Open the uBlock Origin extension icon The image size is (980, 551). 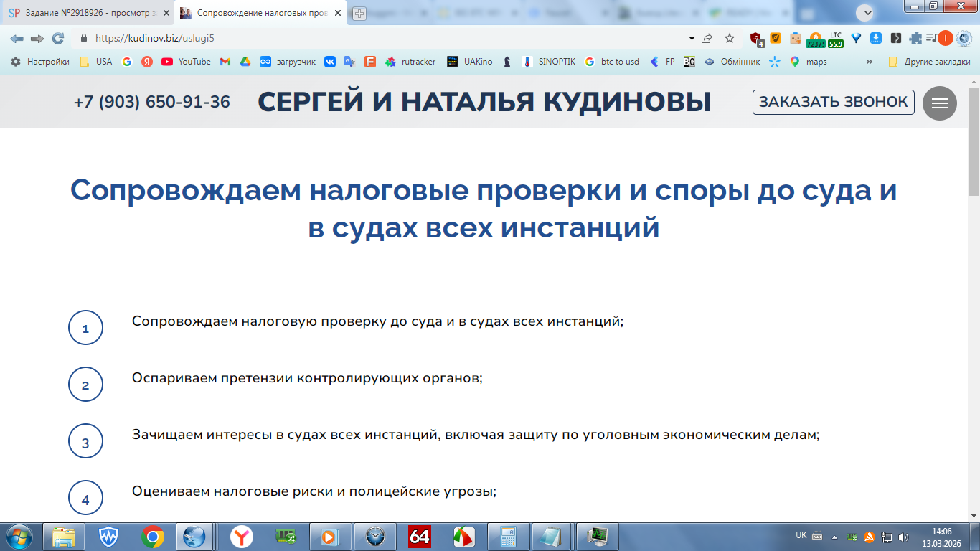point(756,39)
